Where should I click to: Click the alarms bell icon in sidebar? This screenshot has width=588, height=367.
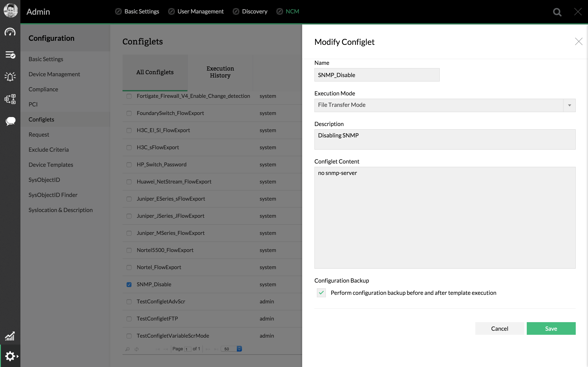click(x=10, y=77)
